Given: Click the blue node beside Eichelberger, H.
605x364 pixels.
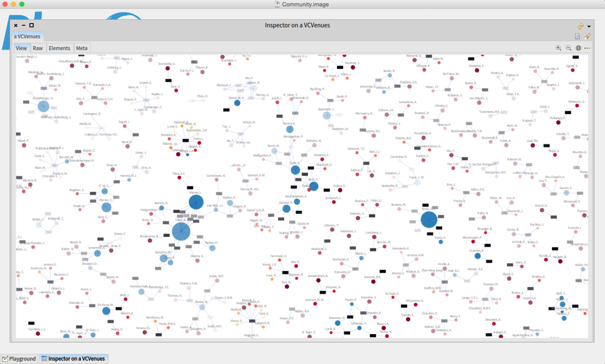Looking at the screenshot, I should 43,106.
